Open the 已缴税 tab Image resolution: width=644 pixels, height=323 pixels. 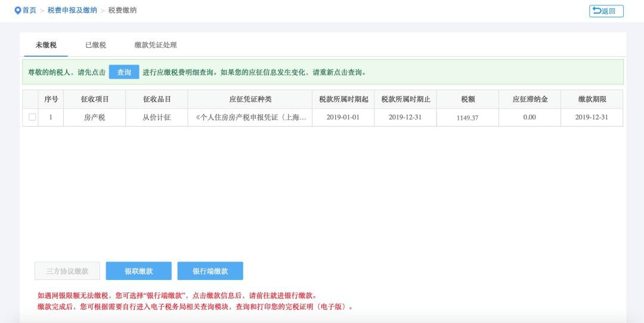pos(95,45)
